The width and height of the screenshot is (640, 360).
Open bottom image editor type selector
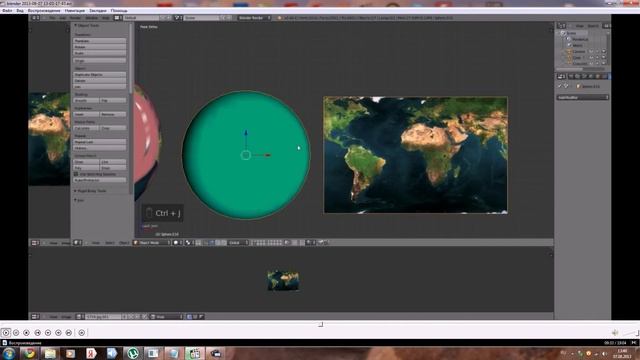pyautogui.click(x=36, y=316)
